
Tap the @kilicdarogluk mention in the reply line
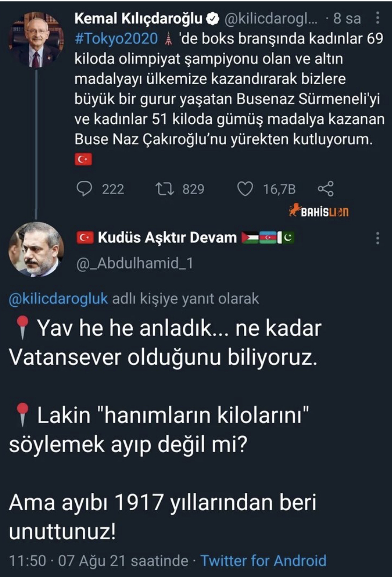point(58,299)
